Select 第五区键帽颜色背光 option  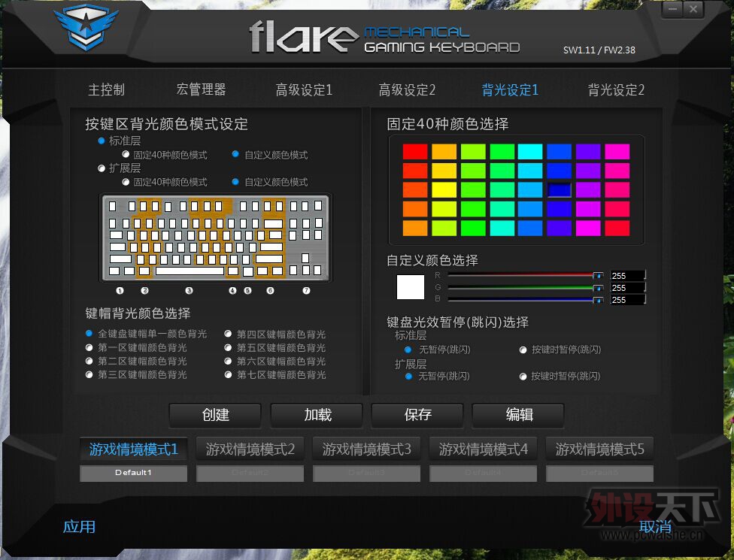(228, 347)
